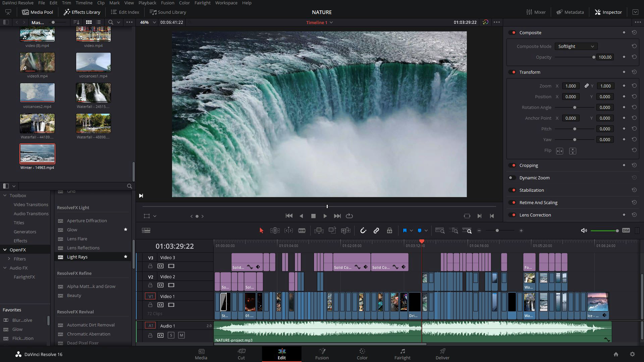Mute Audio 1 track with M button
Image resolution: width=644 pixels, height=362 pixels.
point(181,335)
